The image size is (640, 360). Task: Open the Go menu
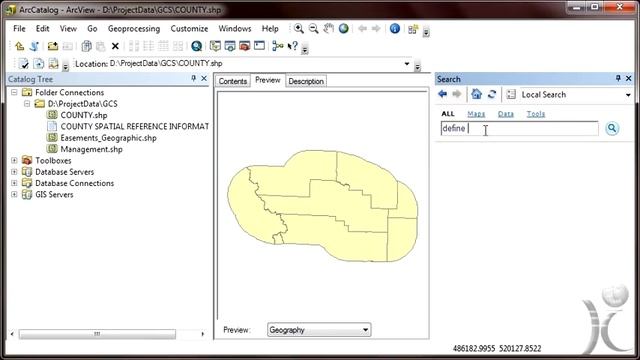(x=92, y=29)
